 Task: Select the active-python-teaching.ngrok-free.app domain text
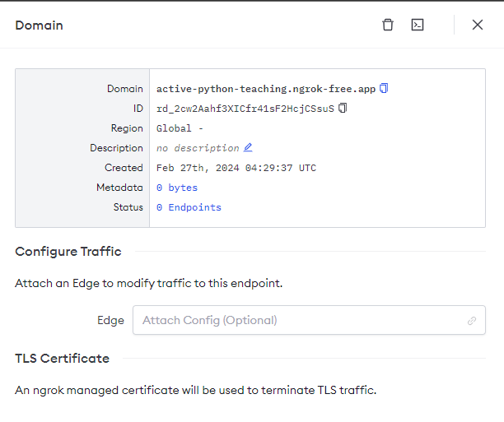tap(265, 89)
